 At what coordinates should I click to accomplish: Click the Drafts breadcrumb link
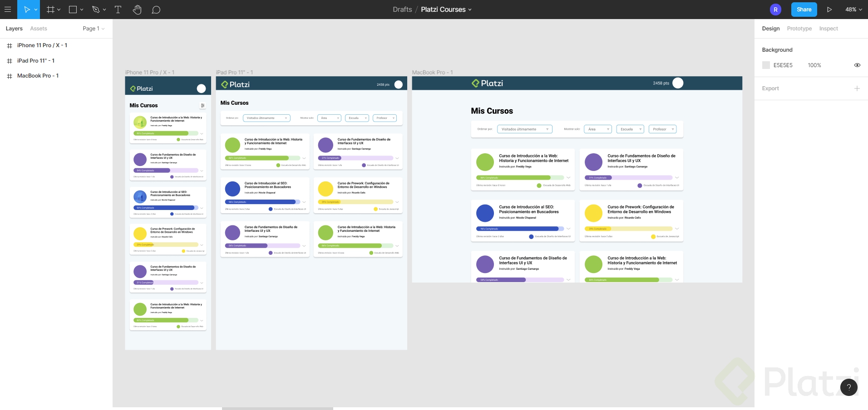[x=402, y=10]
